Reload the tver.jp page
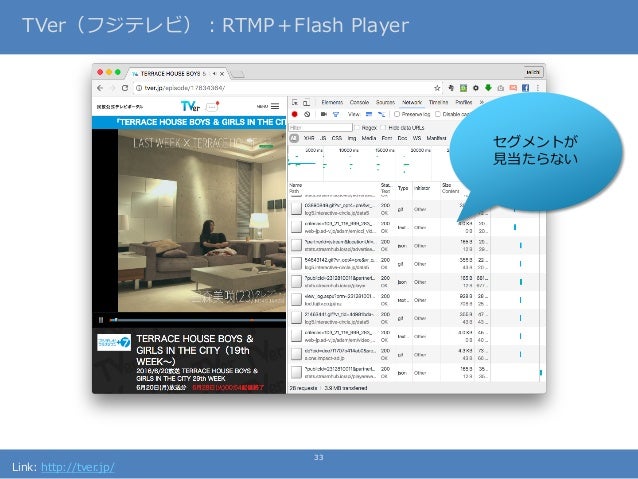 pos(125,88)
